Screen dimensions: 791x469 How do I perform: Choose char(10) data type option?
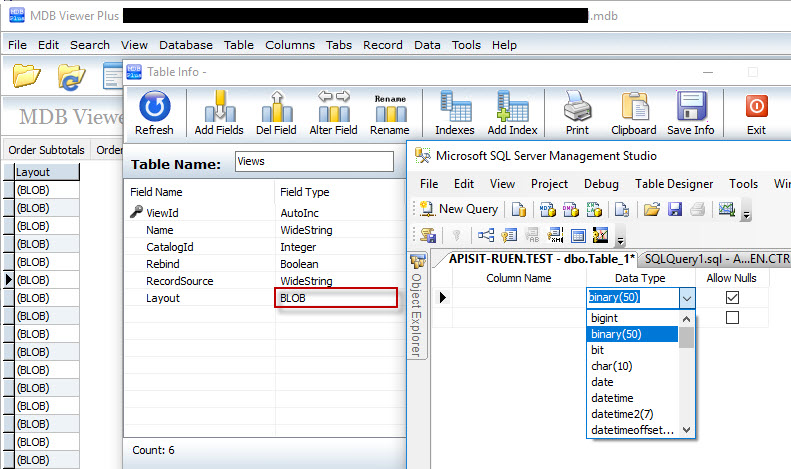633,366
